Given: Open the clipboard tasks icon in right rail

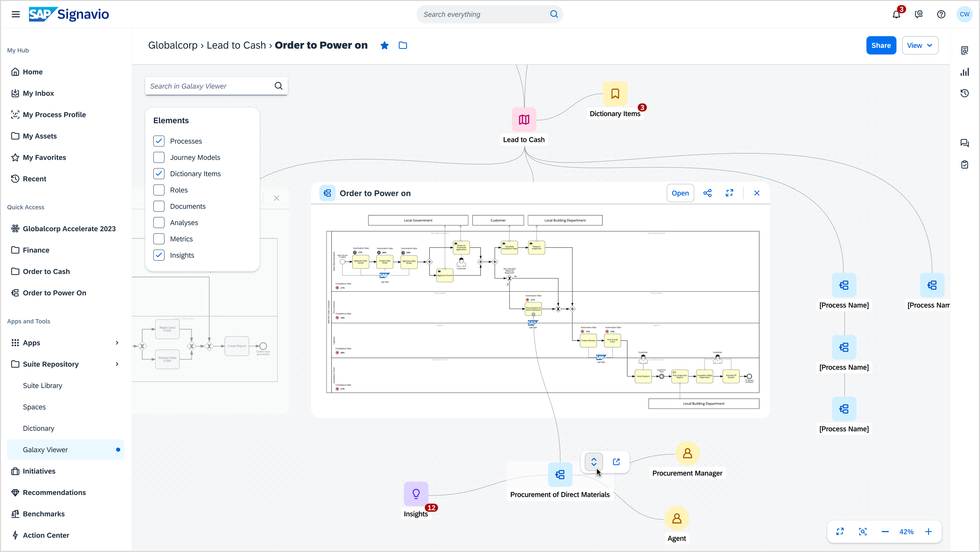Looking at the screenshot, I should click(x=965, y=164).
